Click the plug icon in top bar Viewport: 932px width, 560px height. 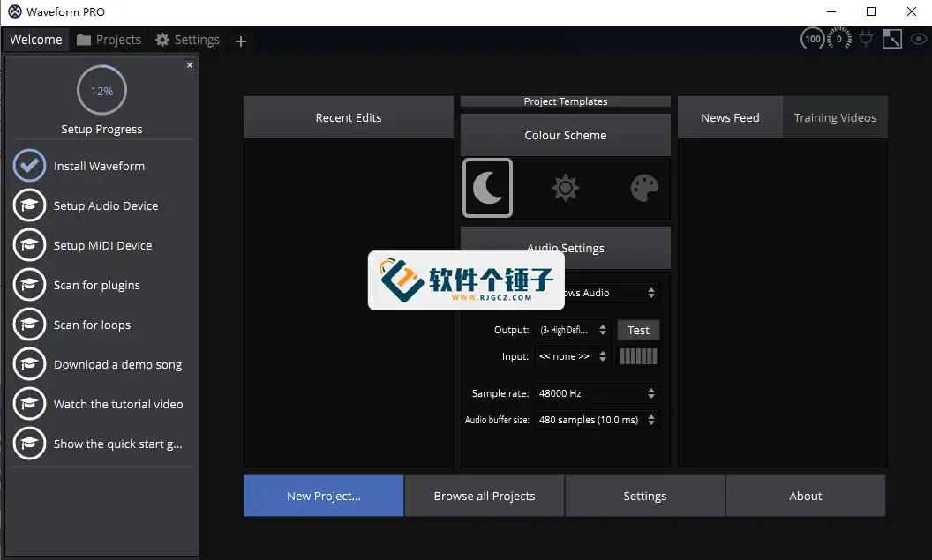tap(866, 40)
